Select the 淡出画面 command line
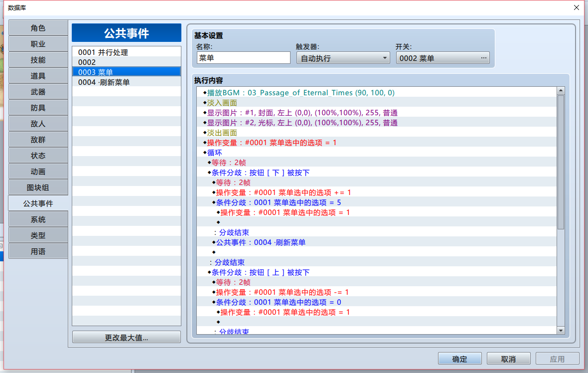 pyautogui.click(x=377, y=133)
